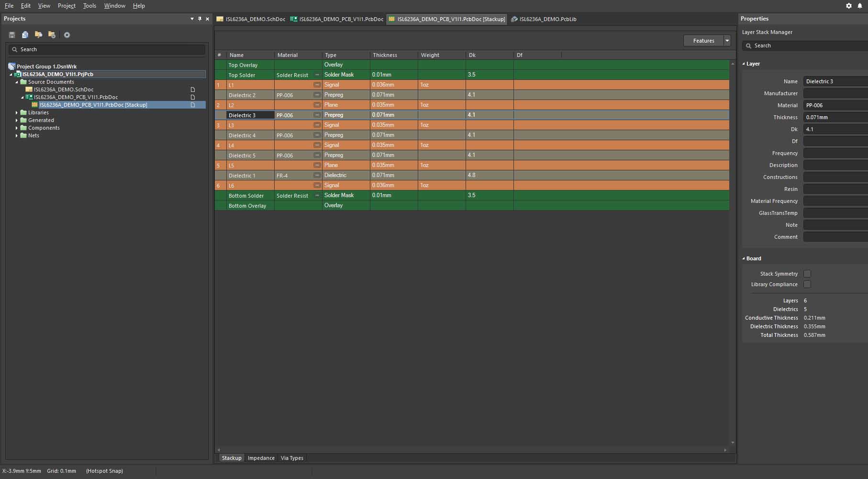
Task: Click the copy documents icon in Projects panel
Action: (25, 35)
